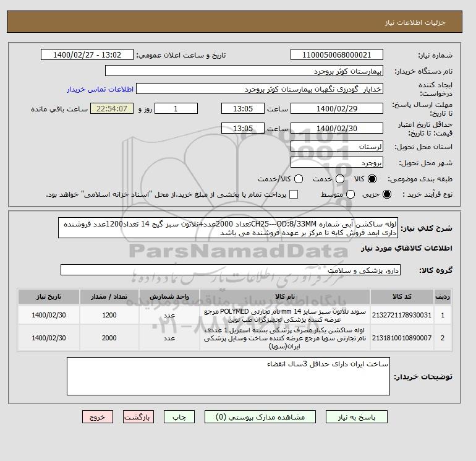Click the delivery city field بروجرد
Screen dimensions: 476x461
tap(337, 163)
